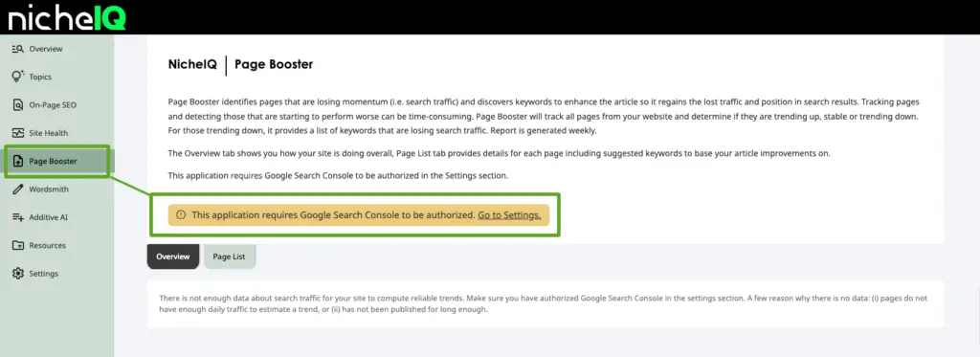Click the Site Health monitor icon
The image size is (980, 357).
(17, 133)
